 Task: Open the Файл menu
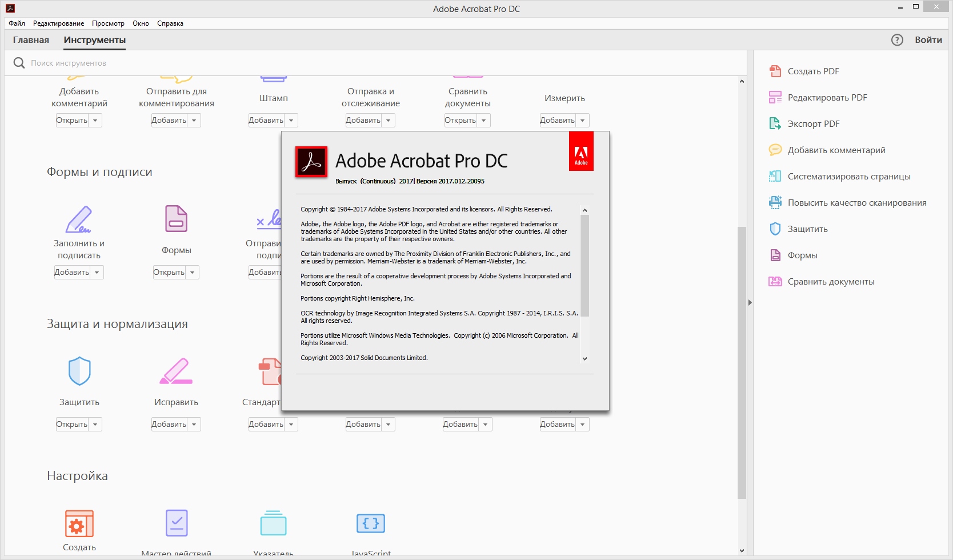pyautogui.click(x=17, y=23)
